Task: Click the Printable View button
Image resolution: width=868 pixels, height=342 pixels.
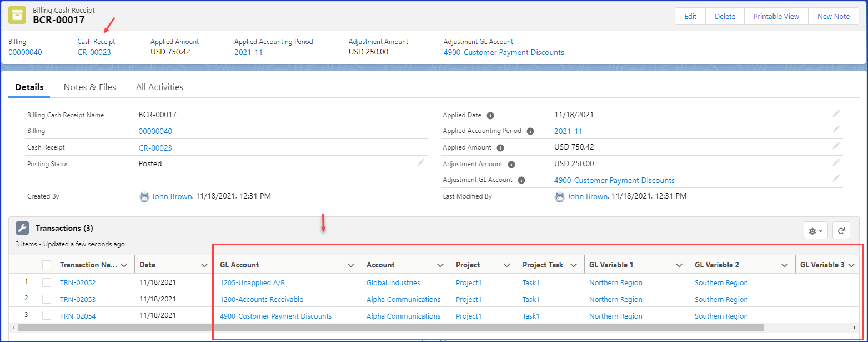Action: click(776, 16)
